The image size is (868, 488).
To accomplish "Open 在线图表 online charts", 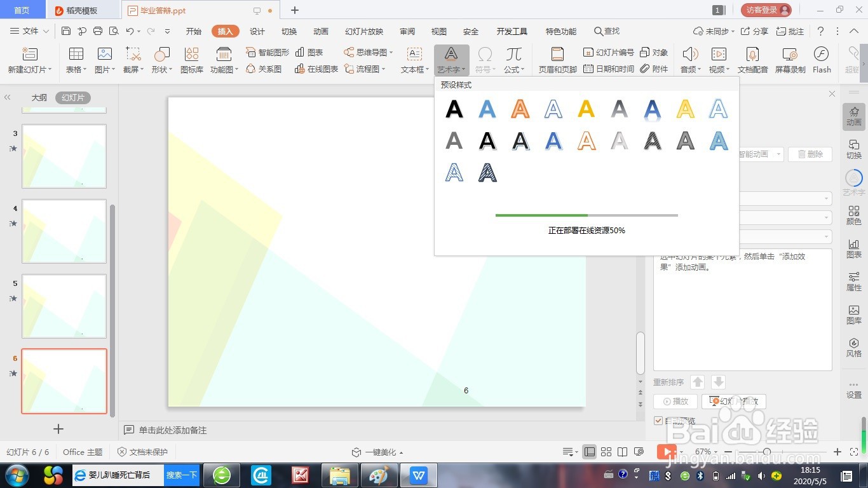I will click(x=316, y=69).
